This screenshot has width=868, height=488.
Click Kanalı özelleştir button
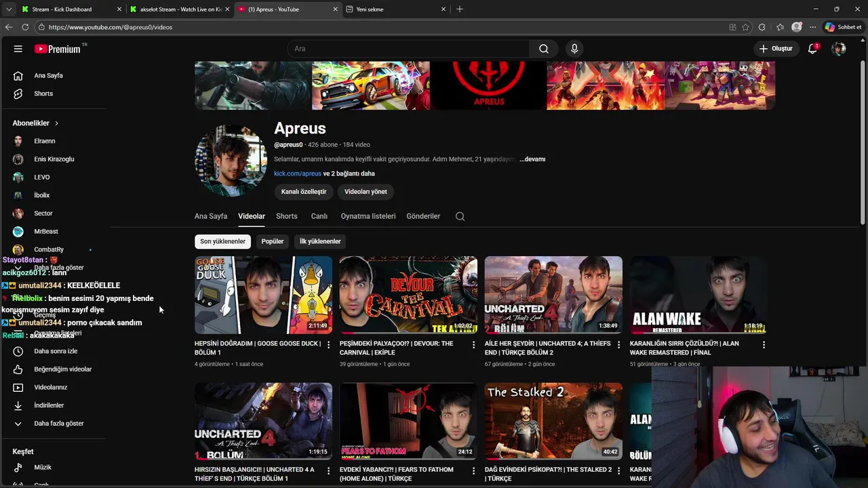304,192
